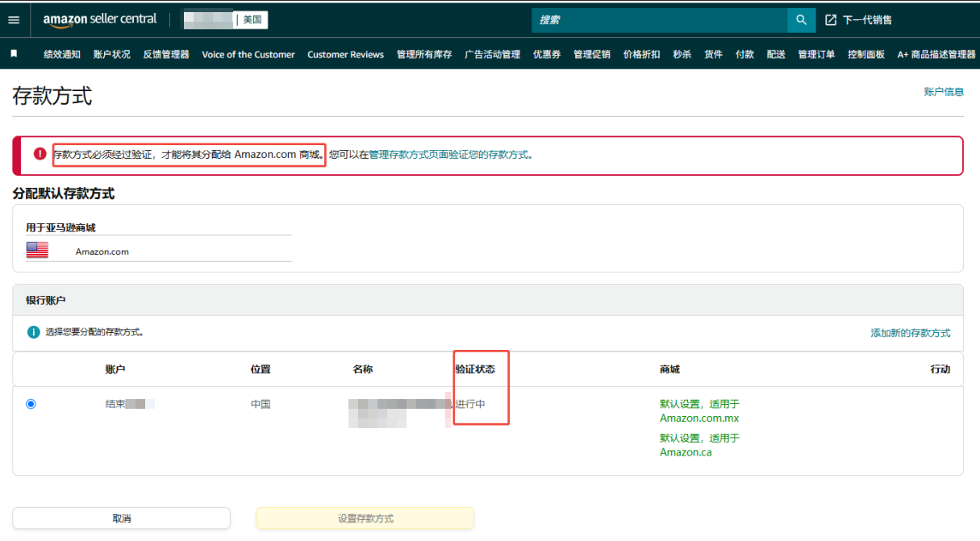Open 管理订单 in navigation bar
Image resolution: width=980 pixels, height=541 pixels.
816,55
